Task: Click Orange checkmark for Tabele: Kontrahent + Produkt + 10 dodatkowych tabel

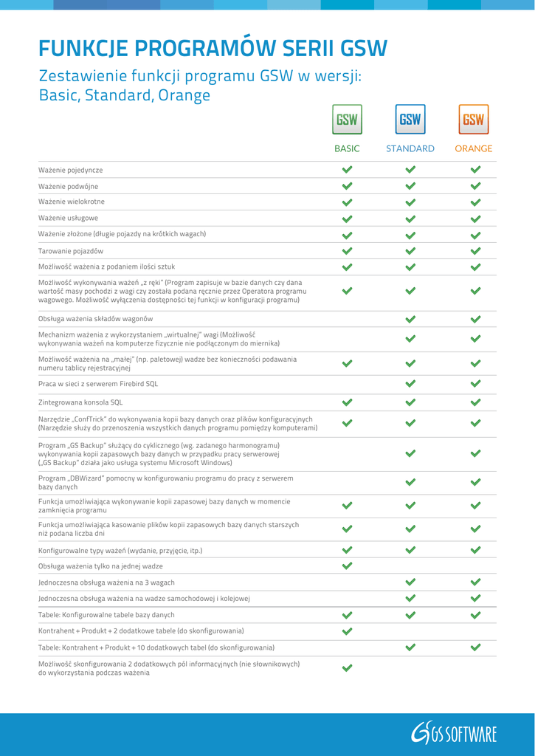Action: [x=475, y=647]
